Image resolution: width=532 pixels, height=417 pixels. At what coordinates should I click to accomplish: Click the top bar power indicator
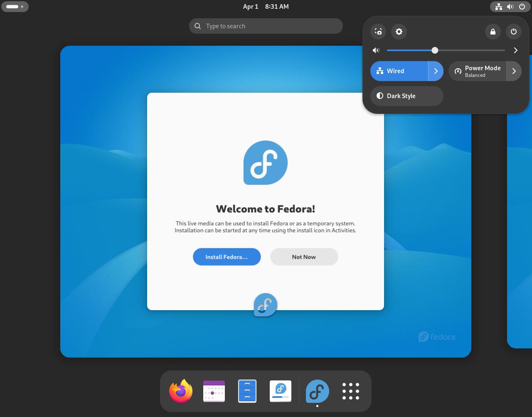coord(522,7)
